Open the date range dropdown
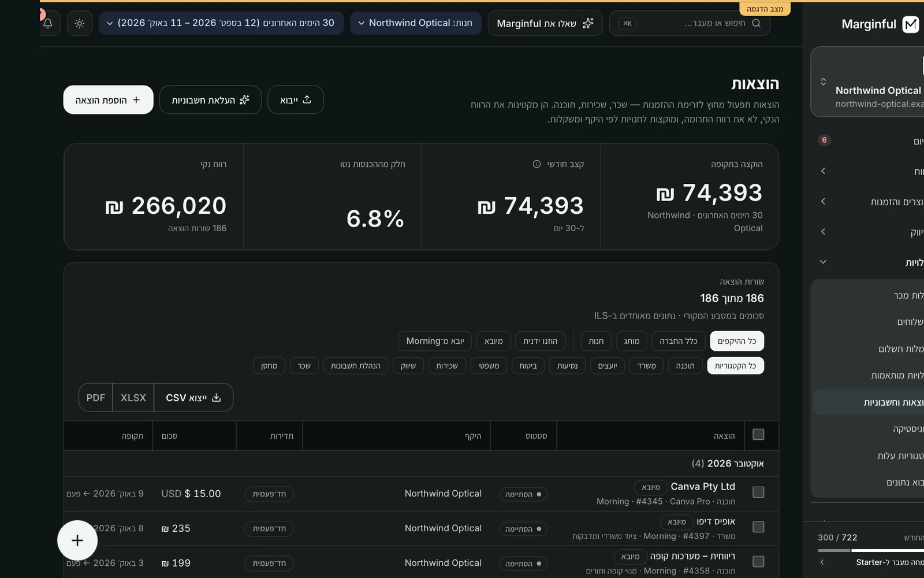The image size is (924, 578). point(221,23)
